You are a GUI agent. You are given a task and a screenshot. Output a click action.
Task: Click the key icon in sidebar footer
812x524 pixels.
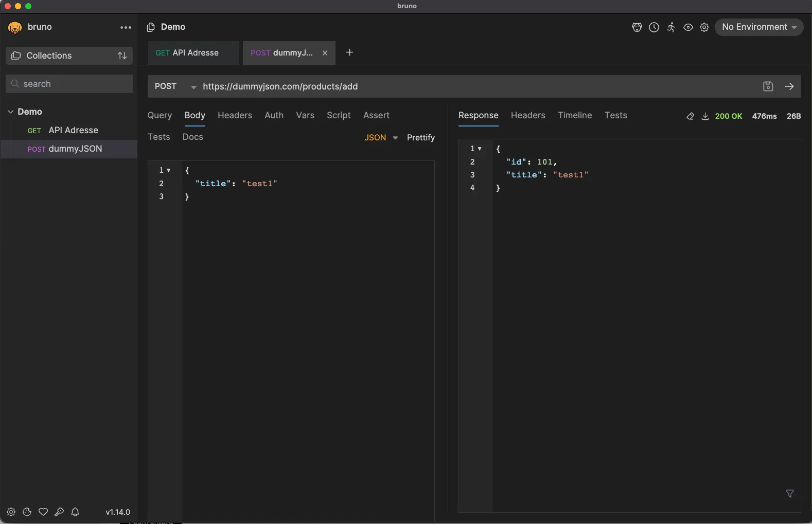coord(59,512)
